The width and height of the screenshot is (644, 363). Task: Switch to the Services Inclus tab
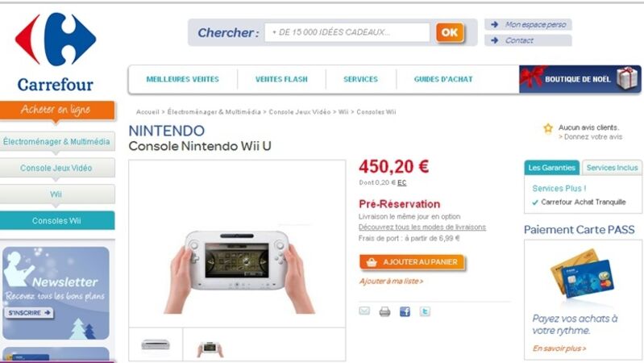612,168
